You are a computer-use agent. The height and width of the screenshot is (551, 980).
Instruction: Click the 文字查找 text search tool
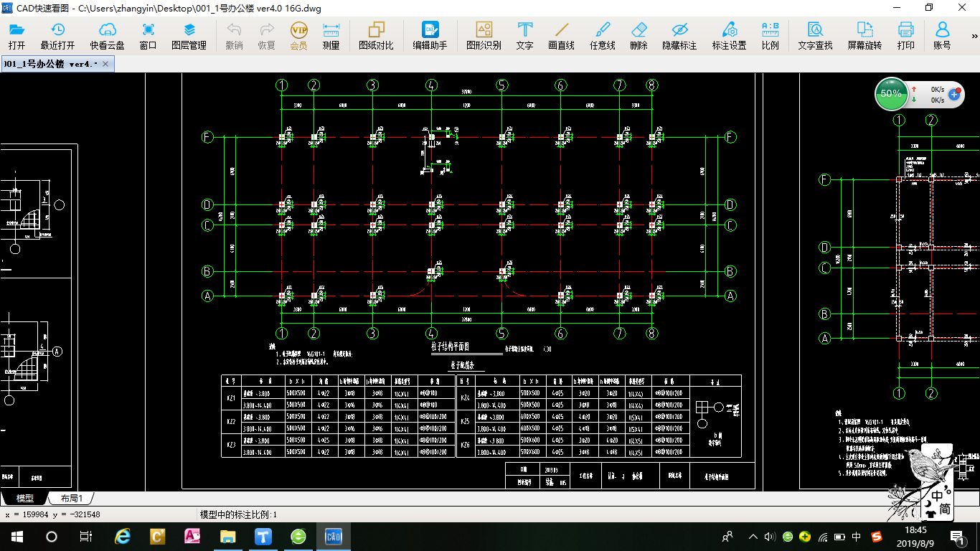pyautogui.click(x=815, y=35)
